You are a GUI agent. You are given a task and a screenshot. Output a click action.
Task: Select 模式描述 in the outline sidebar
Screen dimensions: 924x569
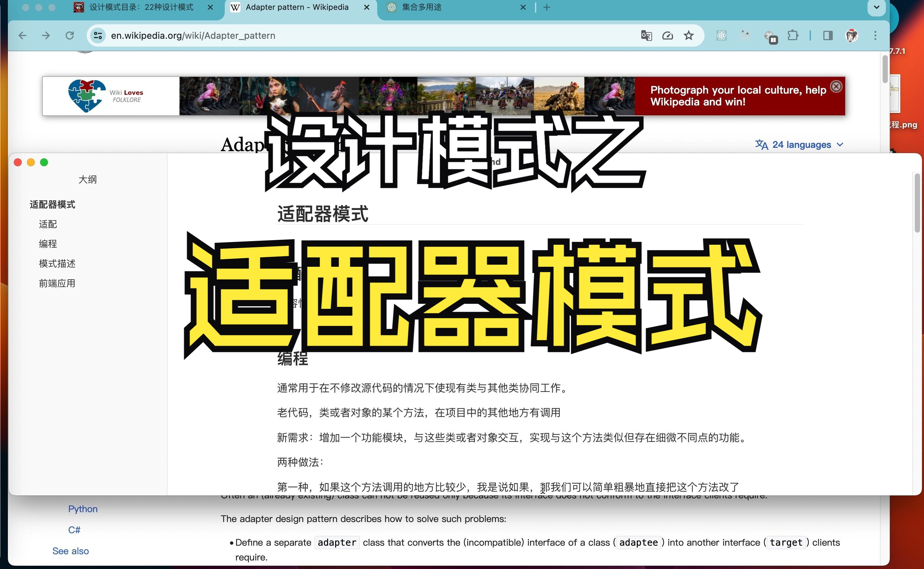[57, 263]
